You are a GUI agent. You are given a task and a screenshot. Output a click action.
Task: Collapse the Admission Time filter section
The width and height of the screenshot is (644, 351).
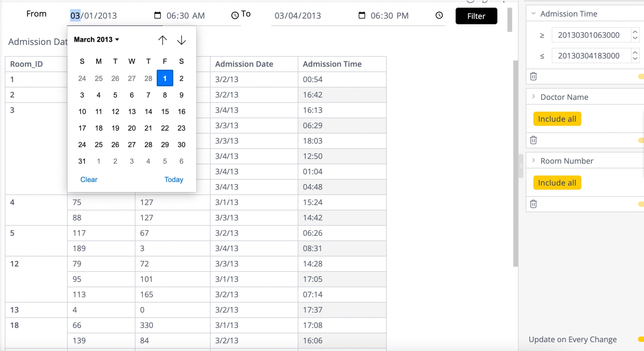pos(533,14)
